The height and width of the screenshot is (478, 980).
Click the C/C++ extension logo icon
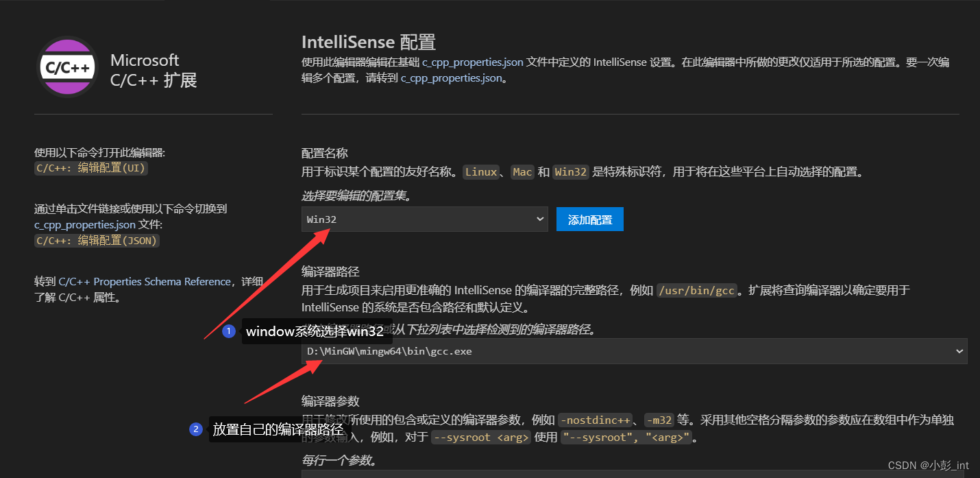(67, 67)
